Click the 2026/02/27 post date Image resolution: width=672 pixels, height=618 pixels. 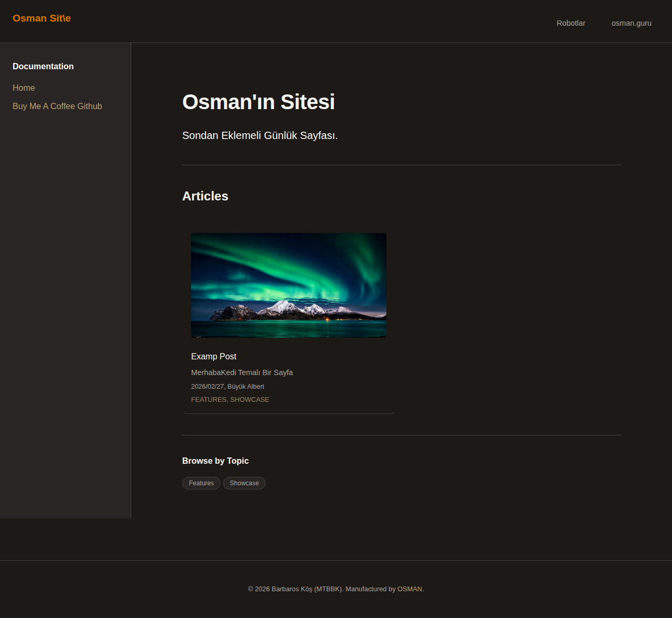coord(207,387)
